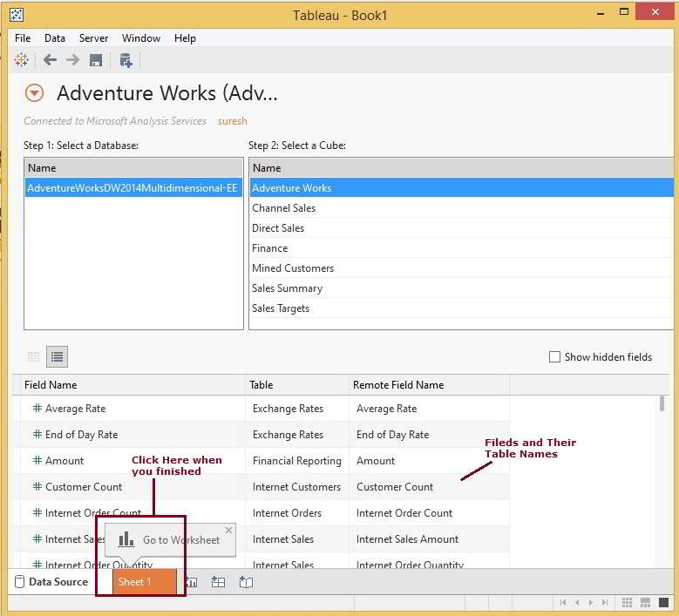Open the Window menu
Image resolution: width=679 pixels, height=616 pixels.
click(x=141, y=38)
